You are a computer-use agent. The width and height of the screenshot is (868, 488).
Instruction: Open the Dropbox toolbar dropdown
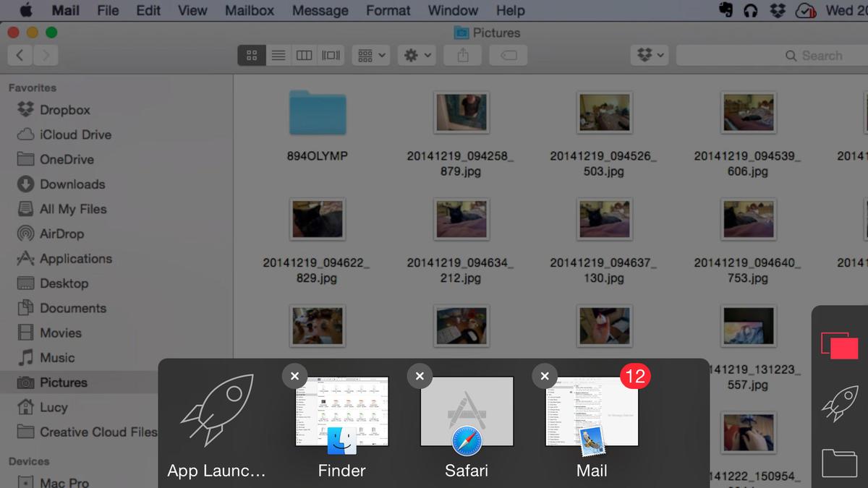(649, 55)
